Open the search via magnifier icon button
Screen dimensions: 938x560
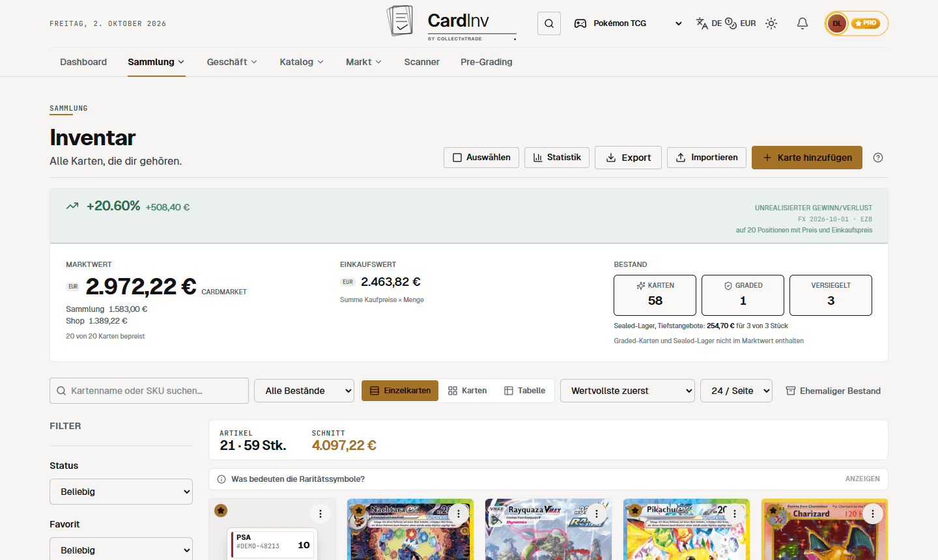tap(549, 23)
